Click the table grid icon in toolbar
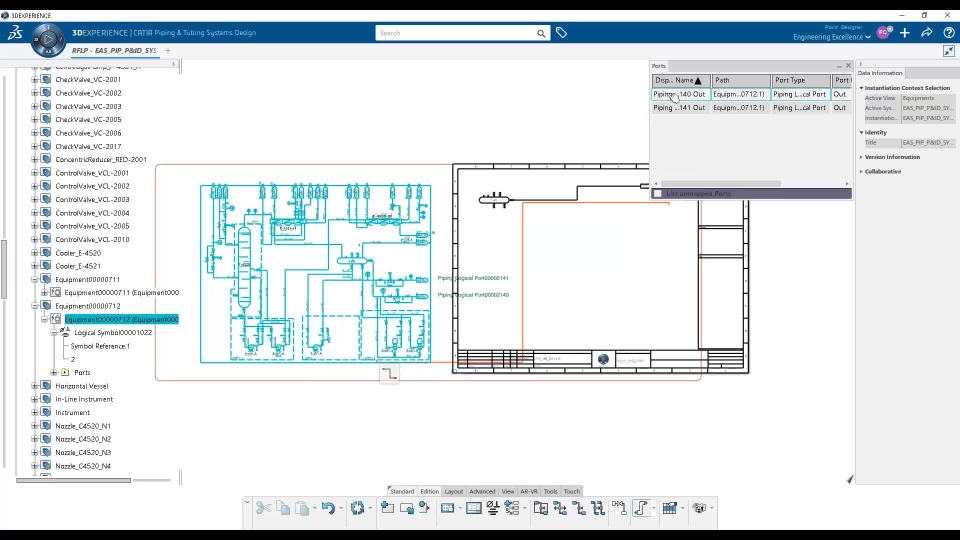 pyautogui.click(x=670, y=508)
